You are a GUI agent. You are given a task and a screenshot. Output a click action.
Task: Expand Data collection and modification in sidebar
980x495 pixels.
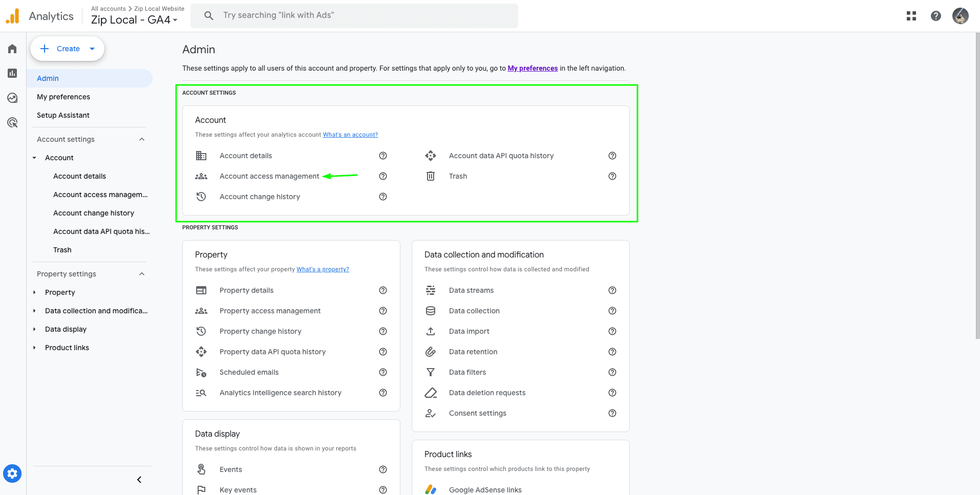[34, 311]
